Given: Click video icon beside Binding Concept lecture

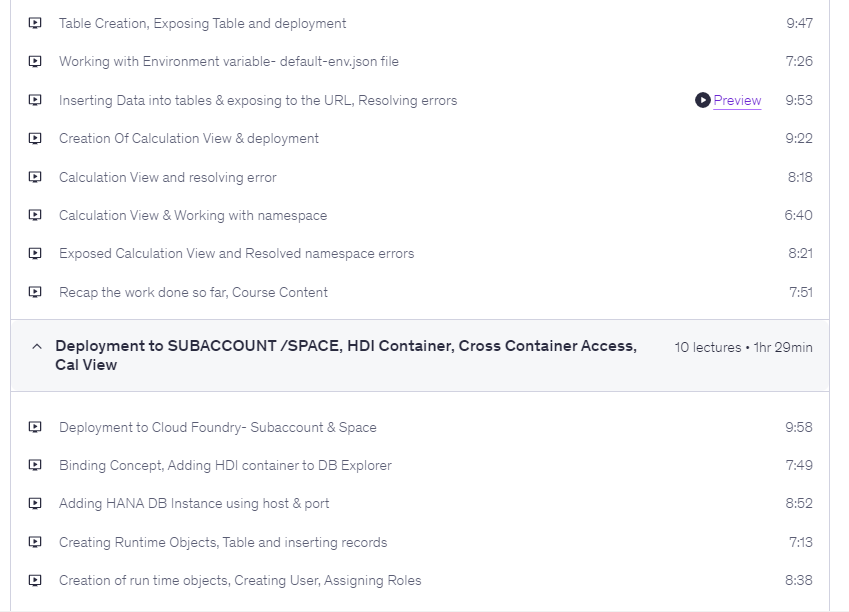Looking at the screenshot, I should click(x=35, y=465).
